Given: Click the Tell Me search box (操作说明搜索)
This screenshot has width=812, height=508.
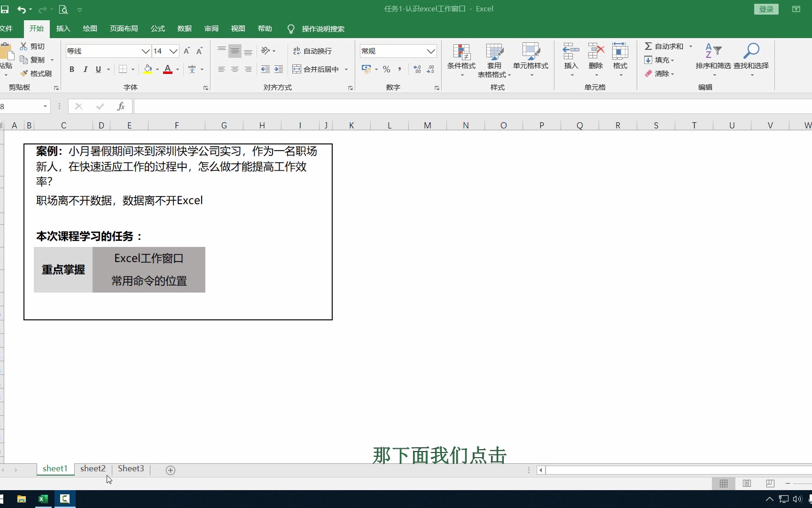Looking at the screenshot, I should pyautogui.click(x=323, y=29).
